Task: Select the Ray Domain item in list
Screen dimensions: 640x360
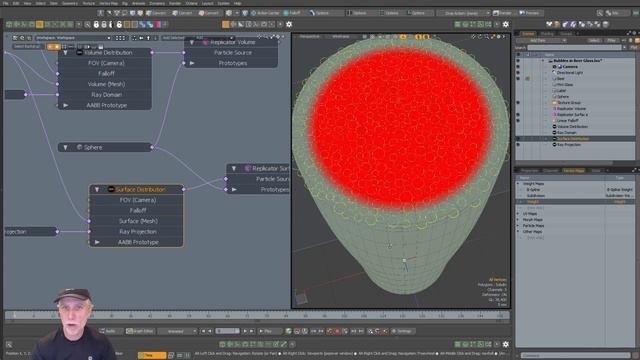Action: pos(567,133)
